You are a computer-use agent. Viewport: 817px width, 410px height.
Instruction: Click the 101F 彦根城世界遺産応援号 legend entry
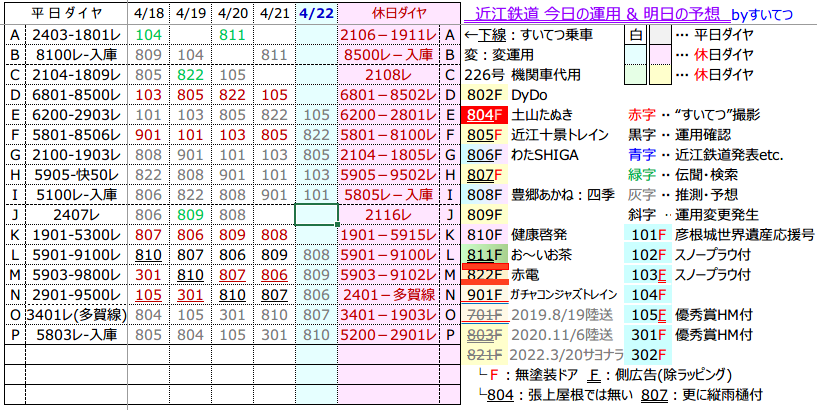(722, 235)
